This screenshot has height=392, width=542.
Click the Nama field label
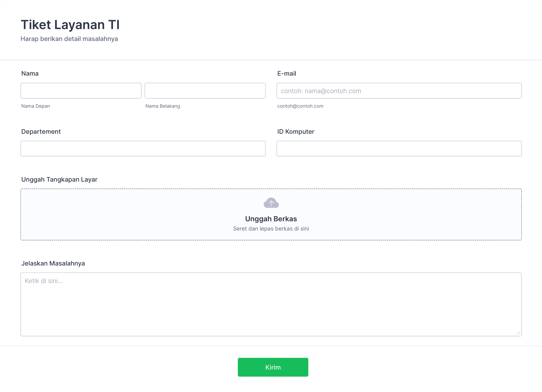30,73
